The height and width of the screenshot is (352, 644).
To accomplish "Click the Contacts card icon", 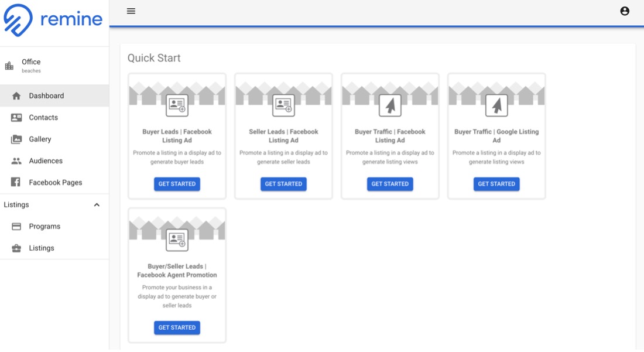I will coord(16,118).
